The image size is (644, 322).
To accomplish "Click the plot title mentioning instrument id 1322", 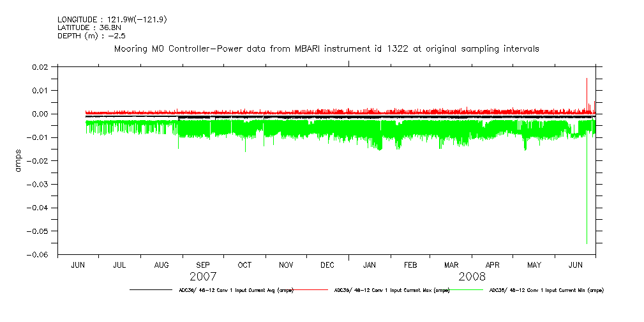I will pos(326,49).
